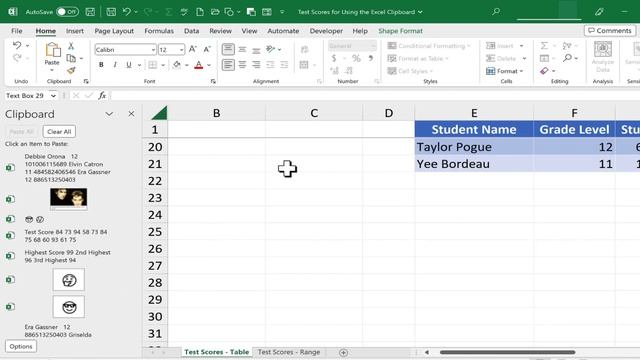Click the Format Painter brush icon
This screenshot has height=360, width=640.
click(71, 71)
